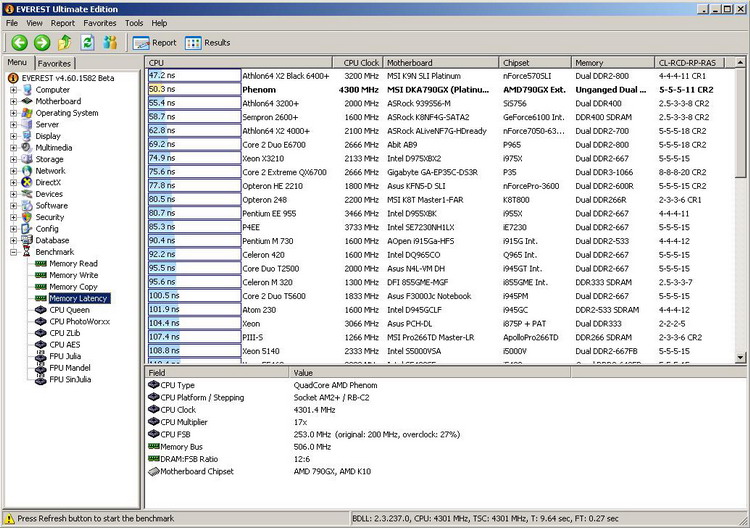750x528 pixels.
Task: Collapse the Benchmark tree node
Action: (13, 252)
